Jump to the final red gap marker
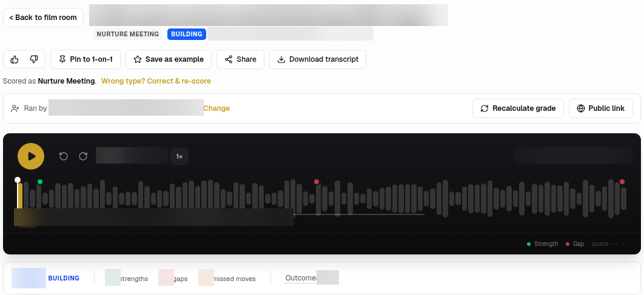644x295 pixels. [x=622, y=182]
